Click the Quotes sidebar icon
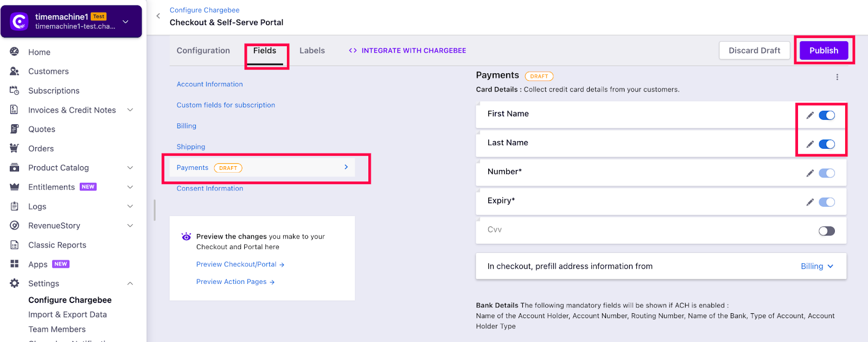 (15, 129)
